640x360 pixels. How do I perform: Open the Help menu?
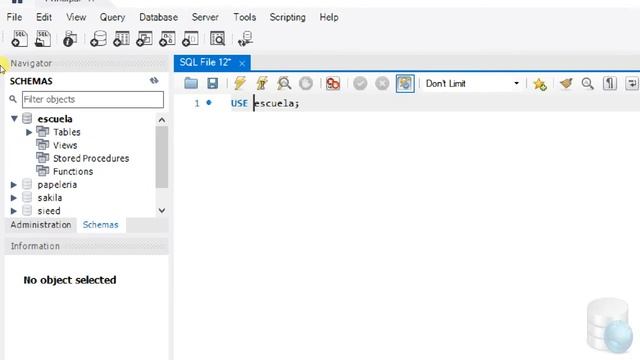pos(329,17)
